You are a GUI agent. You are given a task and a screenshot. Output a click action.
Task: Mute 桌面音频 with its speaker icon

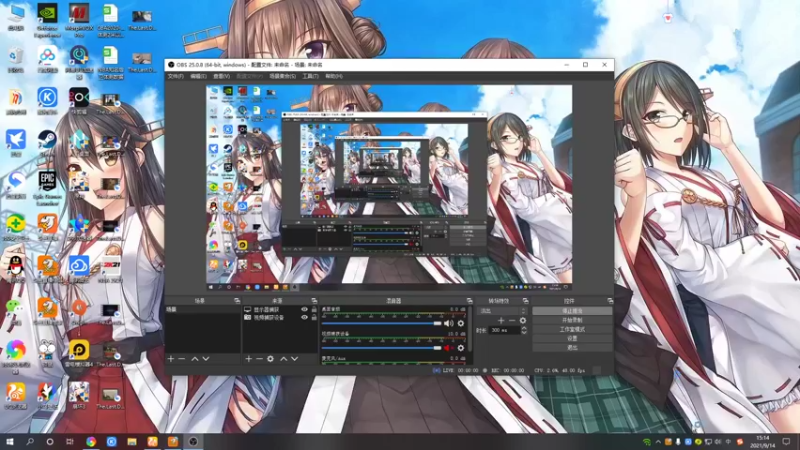click(x=448, y=323)
